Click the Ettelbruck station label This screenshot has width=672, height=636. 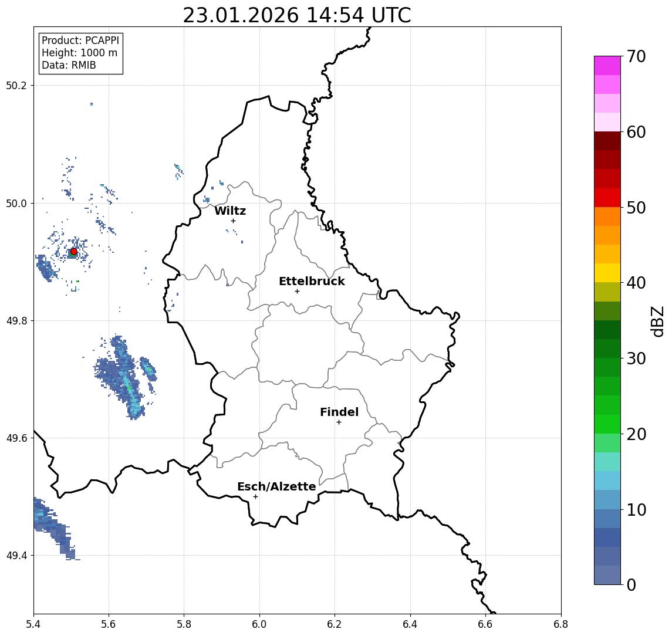[312, 281]
